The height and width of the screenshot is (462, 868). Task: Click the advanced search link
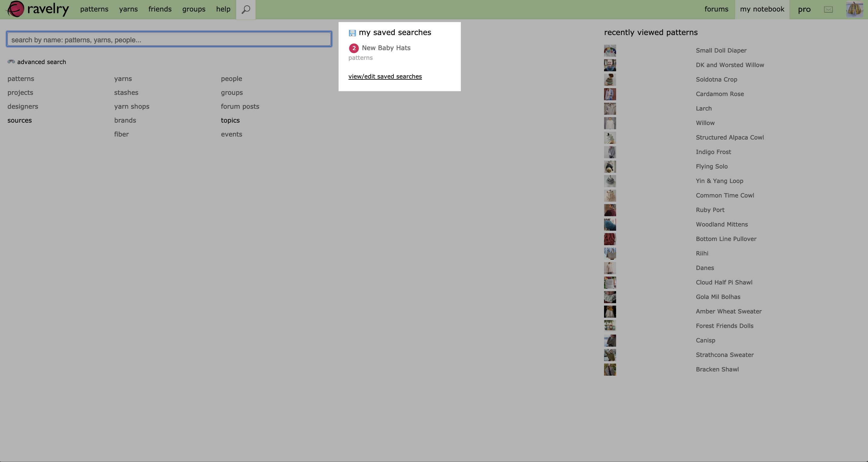tap(41, 62)
